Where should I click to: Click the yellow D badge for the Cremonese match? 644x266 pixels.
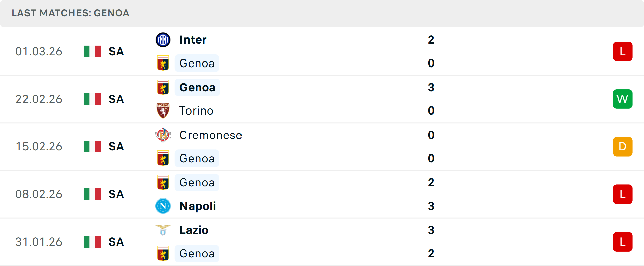coord(623,146)
